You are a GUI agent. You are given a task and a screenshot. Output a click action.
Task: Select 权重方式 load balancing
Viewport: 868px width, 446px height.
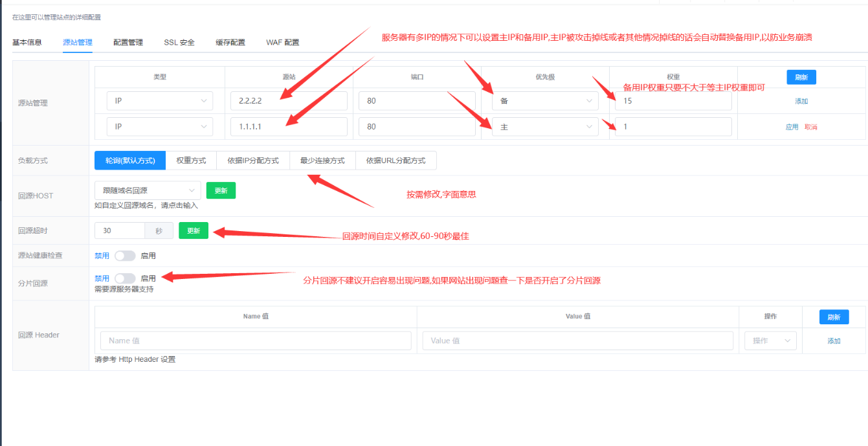tap(191, 161)
